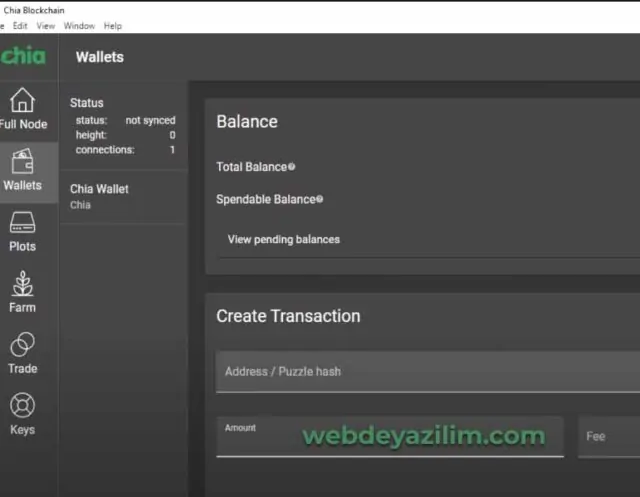Click the not synced status text
Screen dimensions: 640x497
click(x=150, y=120)
